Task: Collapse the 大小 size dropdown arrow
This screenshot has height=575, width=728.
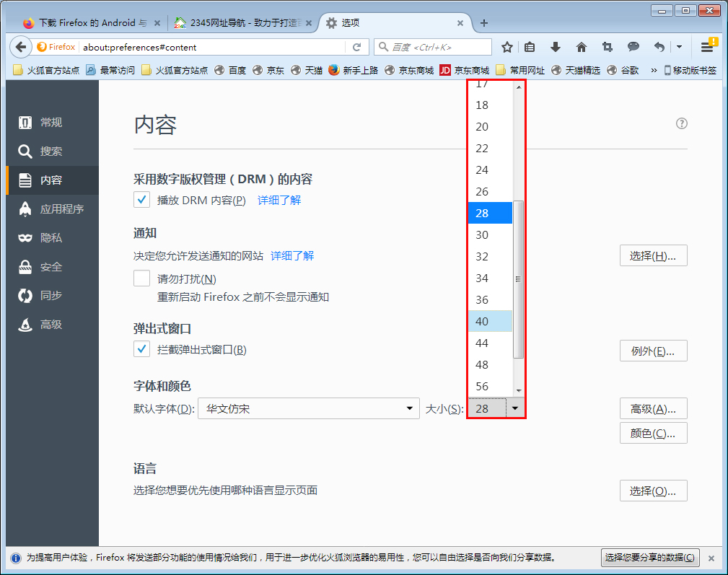Action: point(515,408)
